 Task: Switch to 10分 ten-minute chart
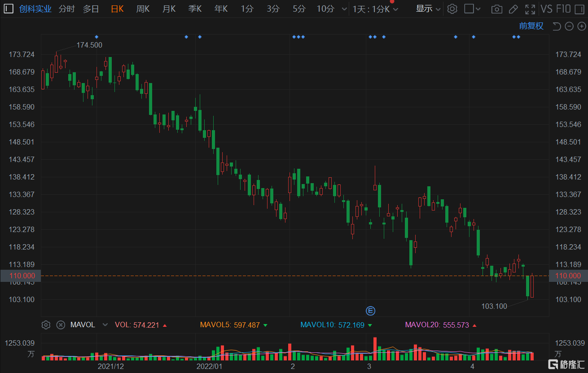325,9
